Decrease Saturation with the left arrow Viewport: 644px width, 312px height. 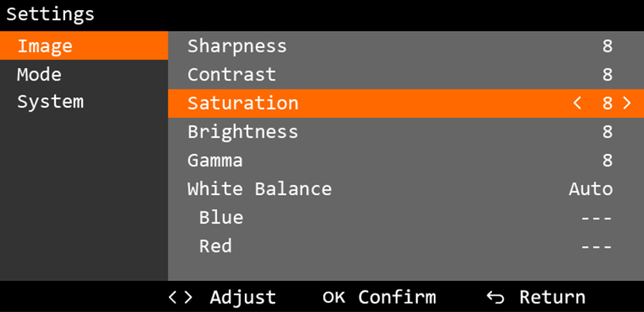click(x=577, y=104)
